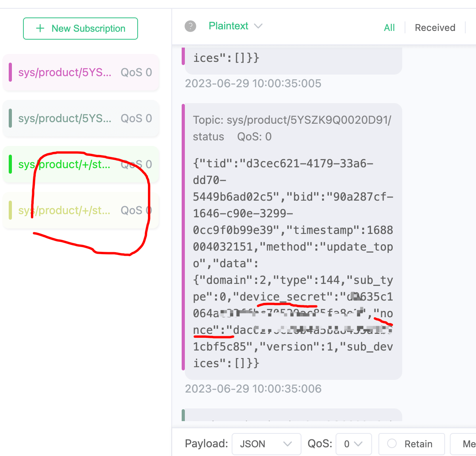The width and height of the screenshot is (476, 456).
Task: Click the plus icon for new subscription
Action: click(40, 29)
